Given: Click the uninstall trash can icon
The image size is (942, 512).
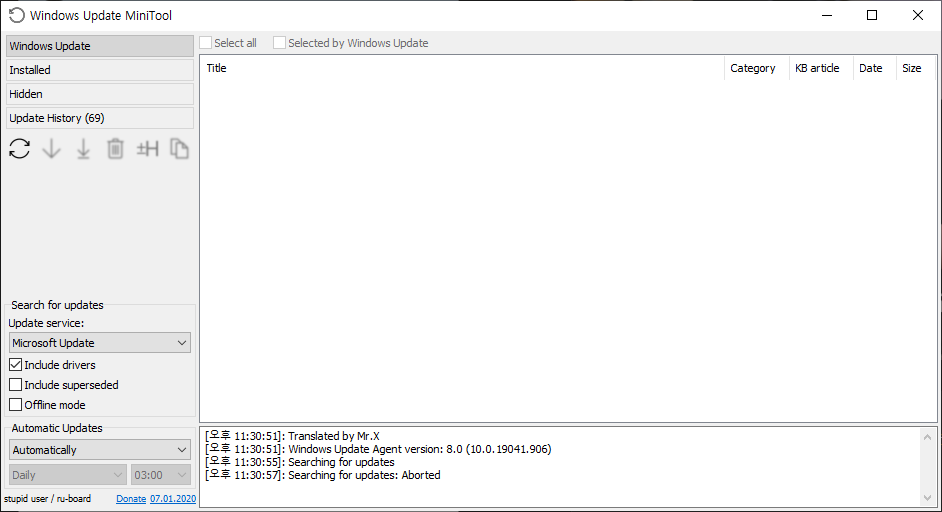Looking at the screenshot, I should coord(115,148).
